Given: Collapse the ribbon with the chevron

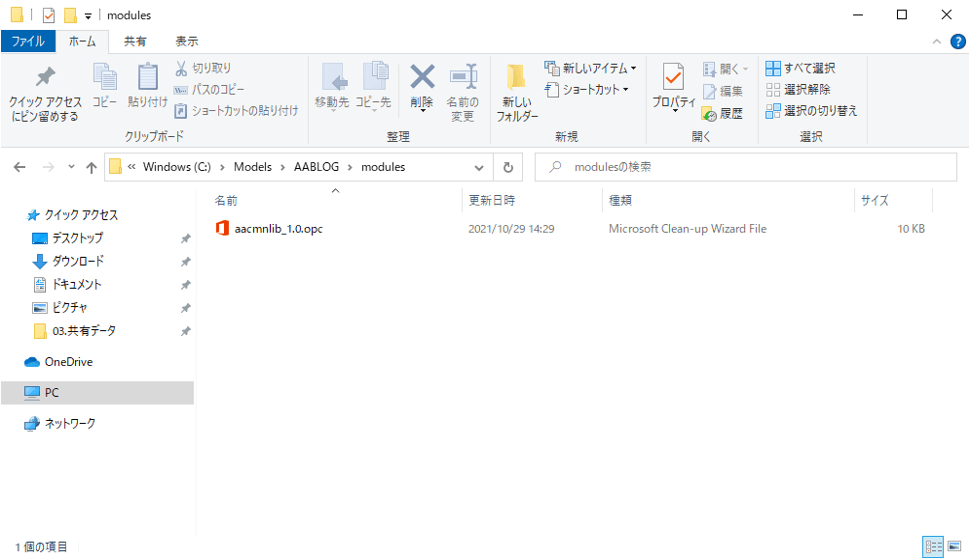Looking at the screenshot, I should pyautogui.click(x=937, y=41).
